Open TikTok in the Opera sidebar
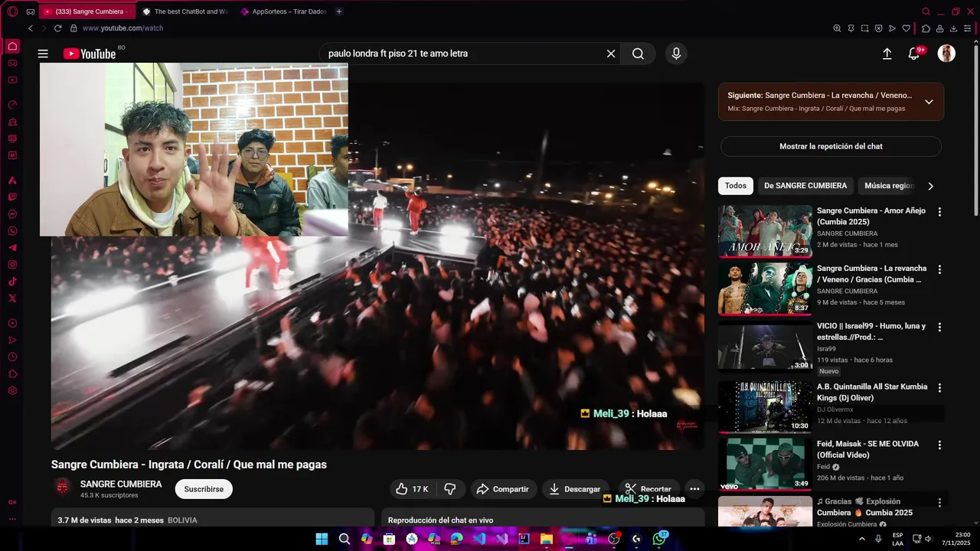Viewport: 980px width, 551px height. (x=12, y=282)
